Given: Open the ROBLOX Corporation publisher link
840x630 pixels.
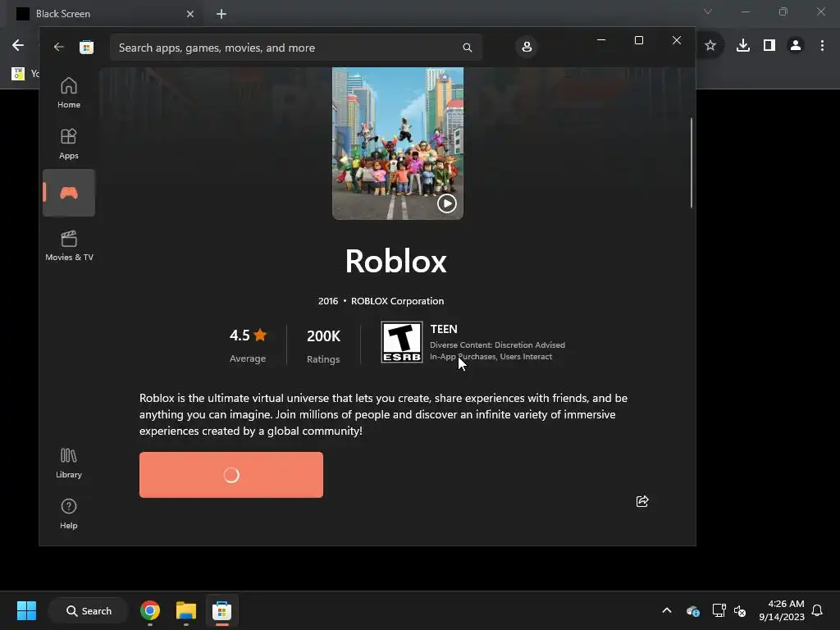Looking at the screenshot, I should [398, 301].
